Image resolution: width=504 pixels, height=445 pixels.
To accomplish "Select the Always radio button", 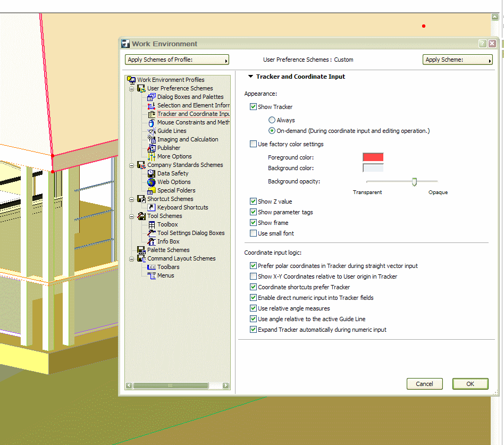I will click(272, 120).
